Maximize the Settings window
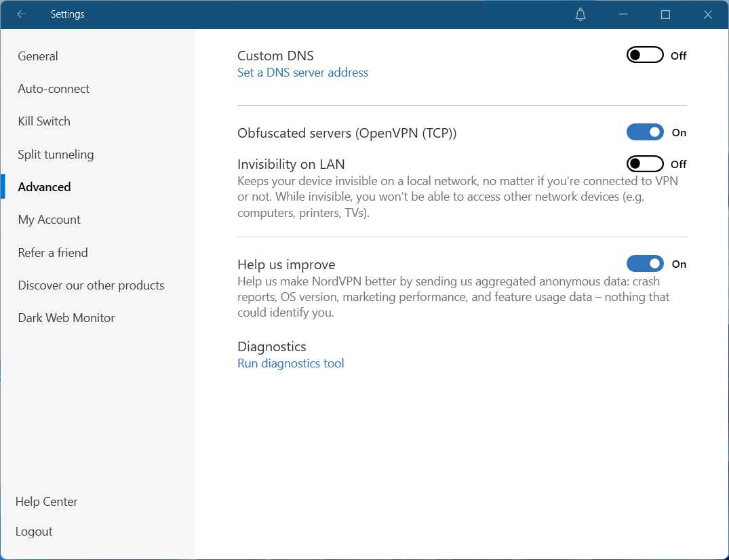 (x=665, y=14)
